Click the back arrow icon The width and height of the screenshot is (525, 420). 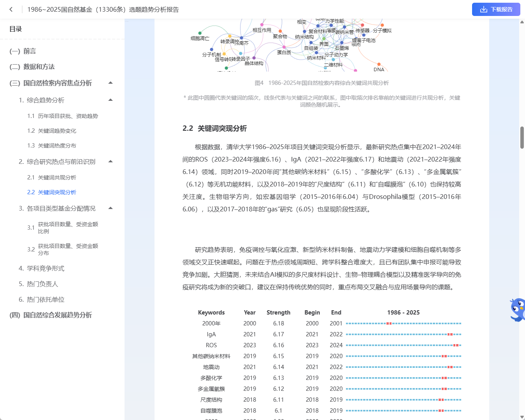[x=11, y=9]
